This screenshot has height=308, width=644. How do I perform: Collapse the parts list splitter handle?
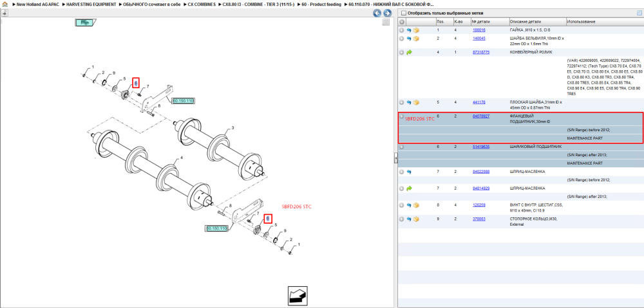point(395,158)
